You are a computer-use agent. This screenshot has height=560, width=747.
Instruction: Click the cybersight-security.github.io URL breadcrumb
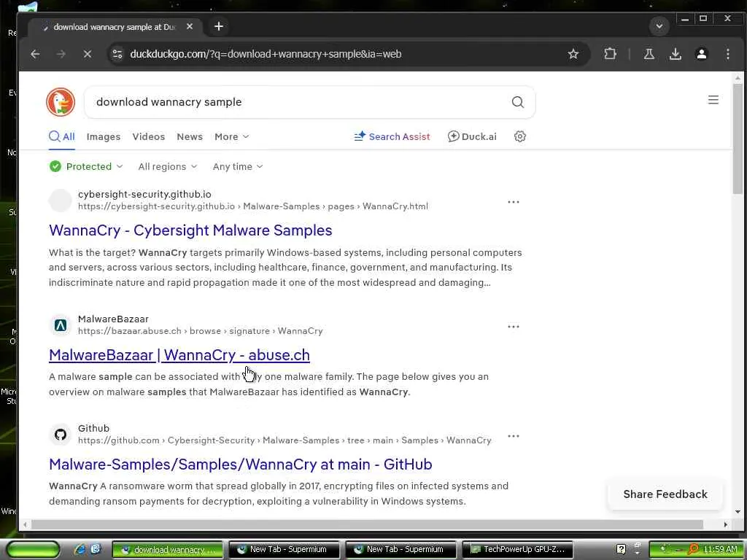pos(253,206)
